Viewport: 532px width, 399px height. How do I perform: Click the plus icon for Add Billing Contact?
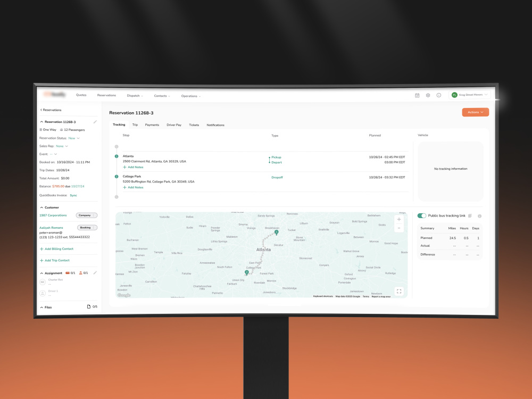41,249
